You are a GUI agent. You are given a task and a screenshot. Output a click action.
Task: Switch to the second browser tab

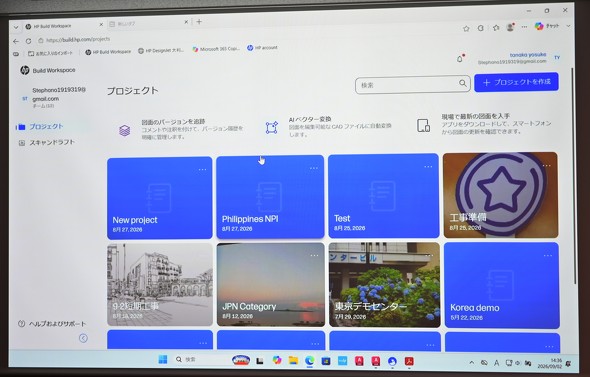[148, 23]
